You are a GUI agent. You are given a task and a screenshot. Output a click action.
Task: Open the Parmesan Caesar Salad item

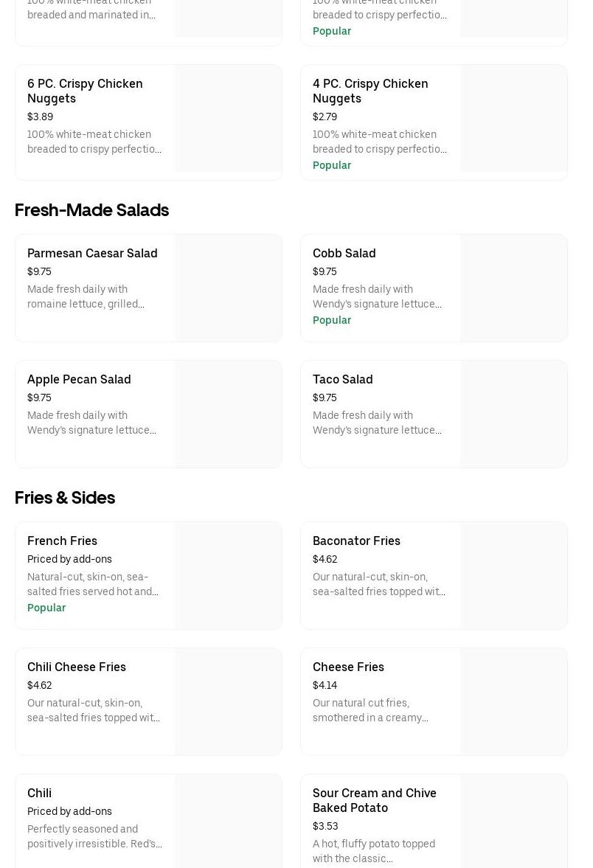click(92, 253)
